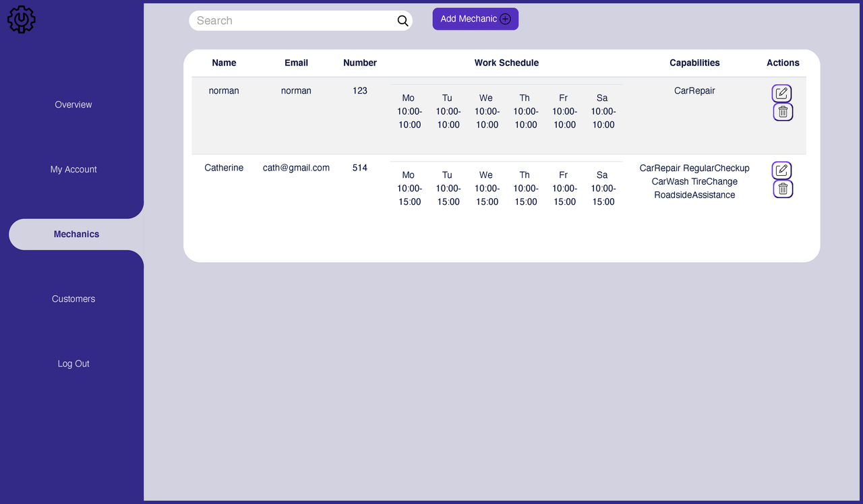Viewport: 863px width, 504px height.
Task: Click Catherine's Fr 10:00-15:00 schedule
Action: click(564, 188)
